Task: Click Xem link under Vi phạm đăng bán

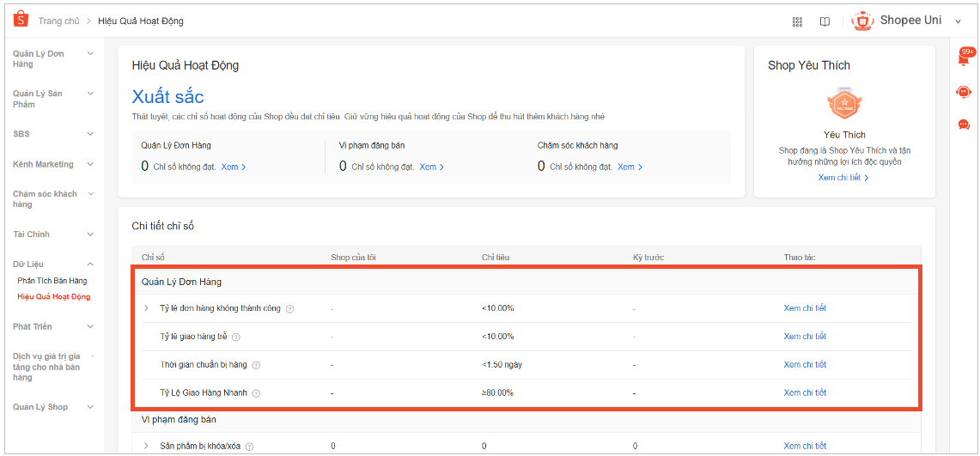Action: (x=431, y=167)
